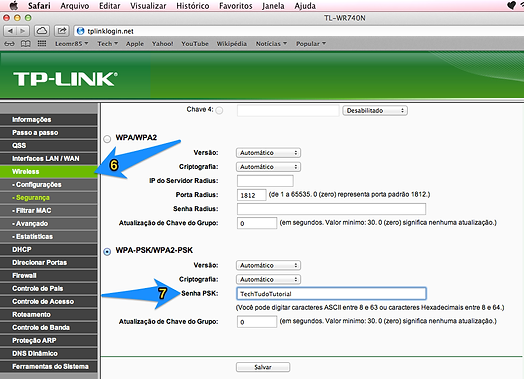Open Top Sites grid icon
This screenshot has height=379, width=524.
coord(42,44)
